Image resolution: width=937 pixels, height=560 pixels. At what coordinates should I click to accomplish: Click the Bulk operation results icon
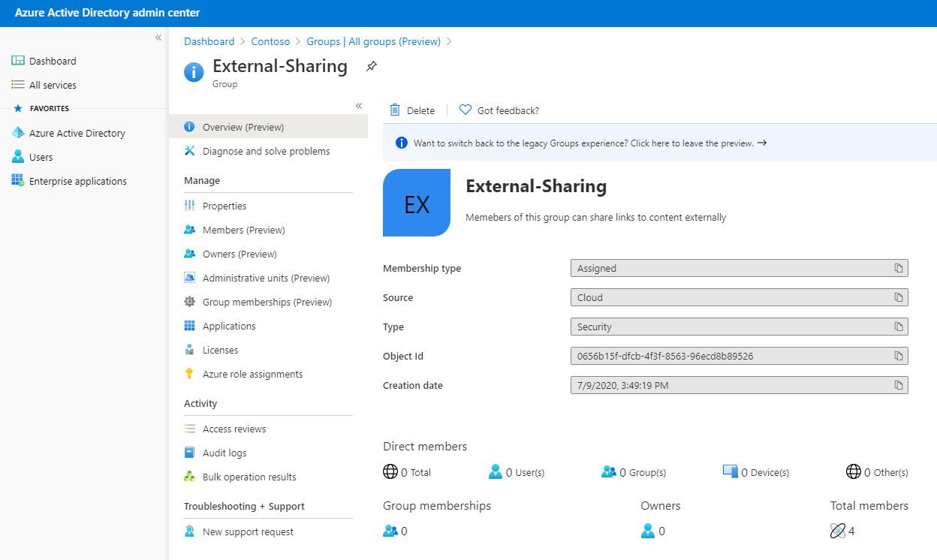[189, 477]
